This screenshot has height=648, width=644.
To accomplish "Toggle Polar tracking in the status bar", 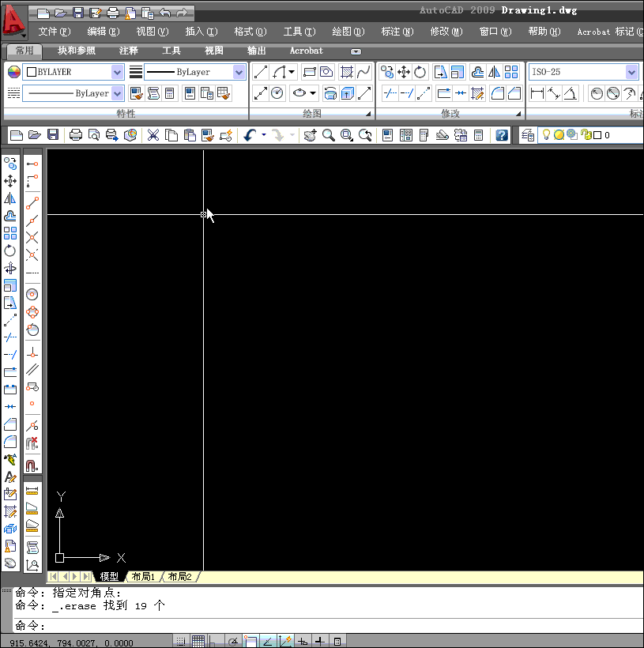I will tap(233, 642).
